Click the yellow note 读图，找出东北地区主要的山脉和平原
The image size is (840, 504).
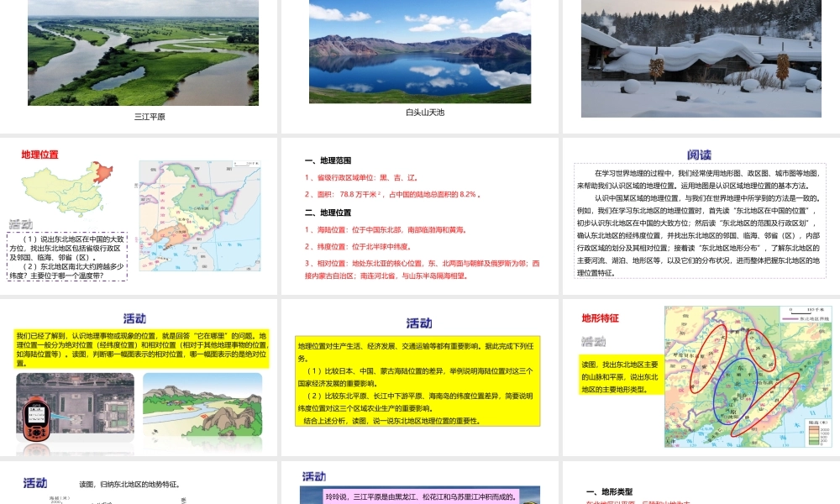coord(620,376)
